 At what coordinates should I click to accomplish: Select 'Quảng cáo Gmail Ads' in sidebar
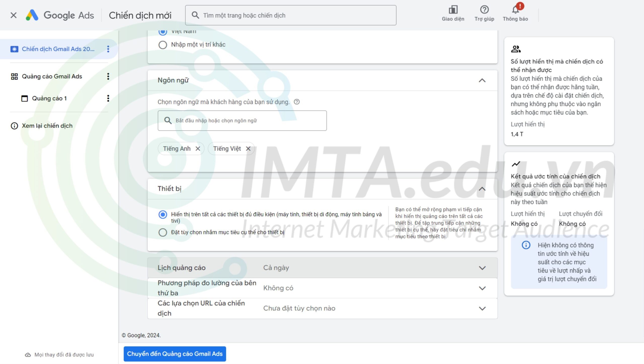pyautogui.click(x=52, y=76)
